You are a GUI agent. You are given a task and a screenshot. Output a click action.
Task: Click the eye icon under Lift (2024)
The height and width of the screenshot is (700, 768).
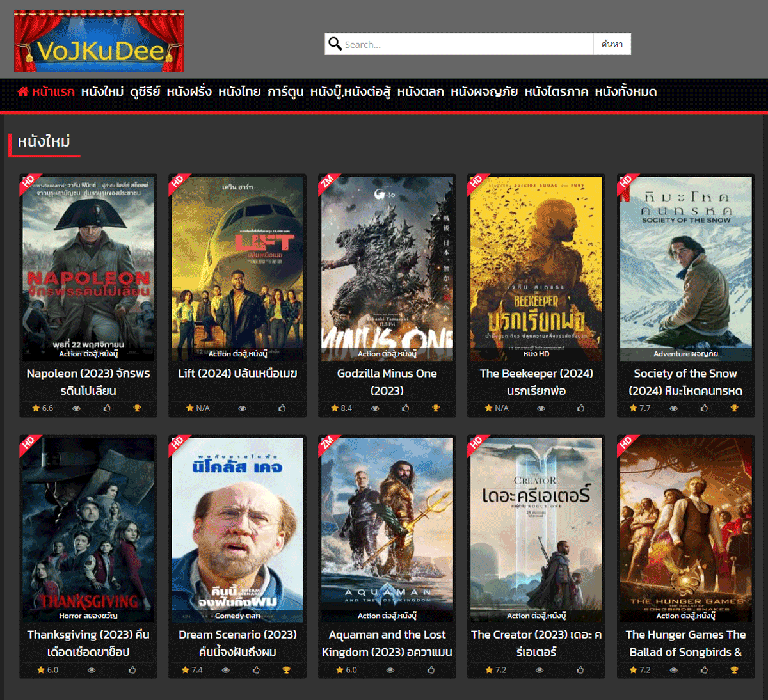242,408
